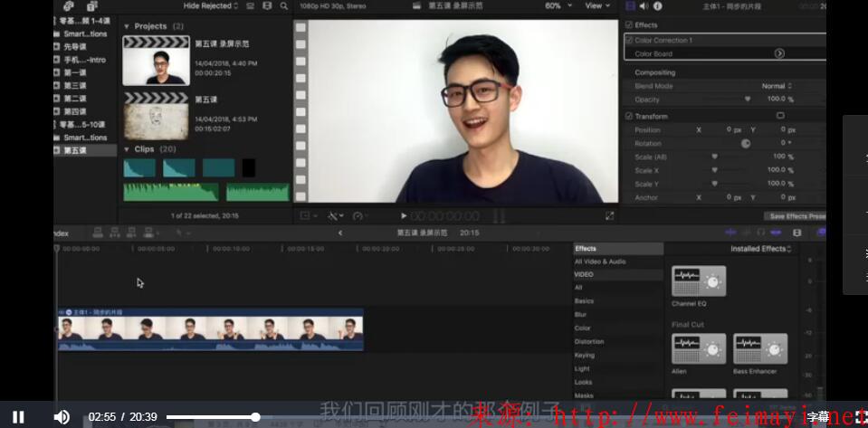Select the Bass Enhancer effect
This screenshot has height=428, width=868.
(x=759, y=349)
